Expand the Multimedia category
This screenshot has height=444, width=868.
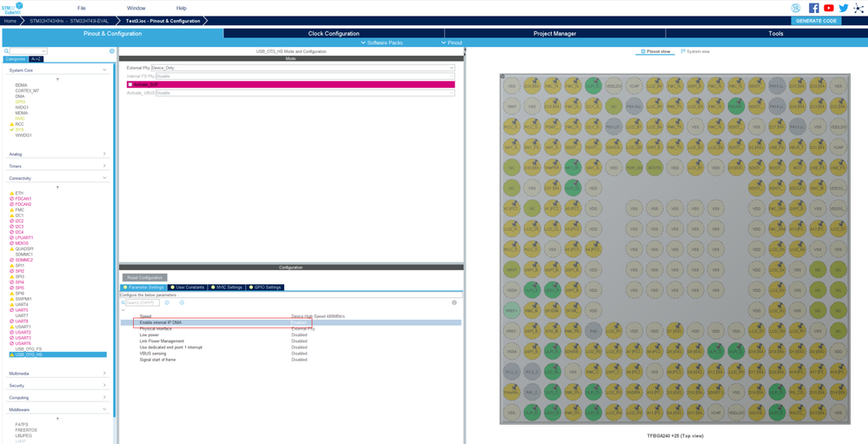tap(57, 374)
